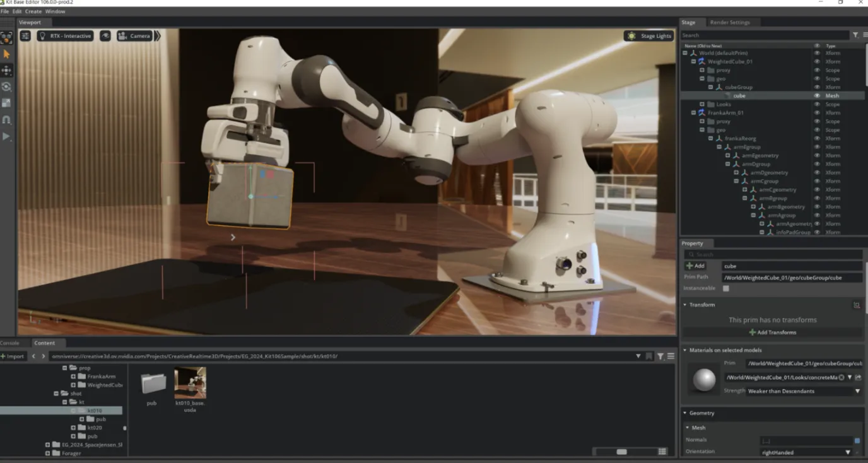
Task: Collapse Materials on selected models section
Action: click(686, 350)
